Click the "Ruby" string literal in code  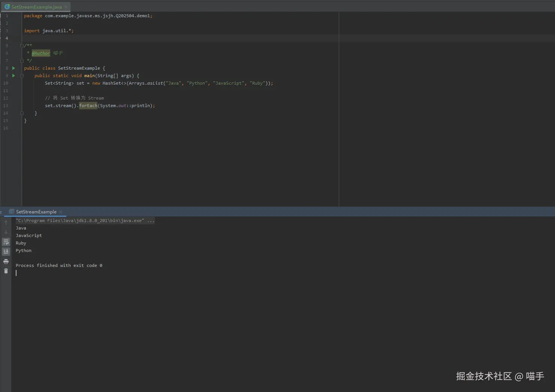point(257,83)
